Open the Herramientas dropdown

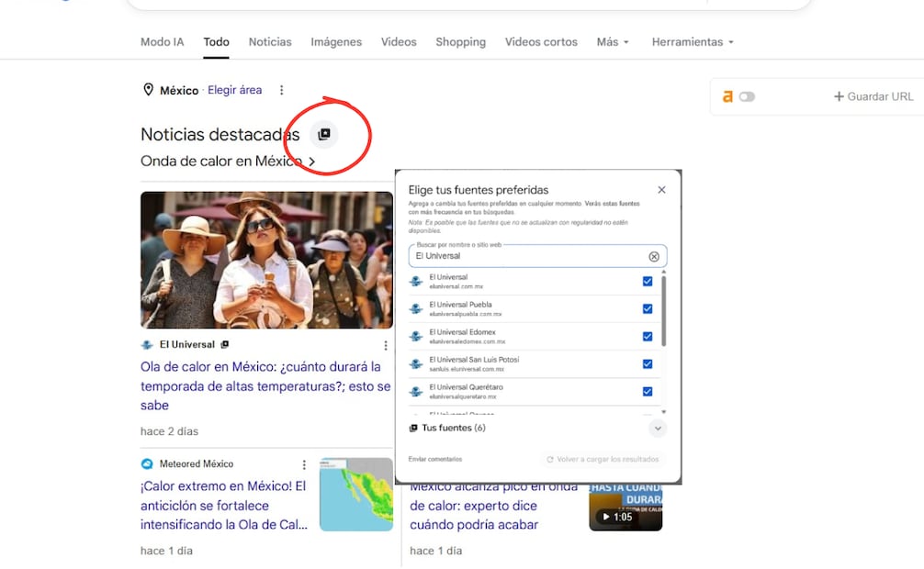(x=693, y=42)
